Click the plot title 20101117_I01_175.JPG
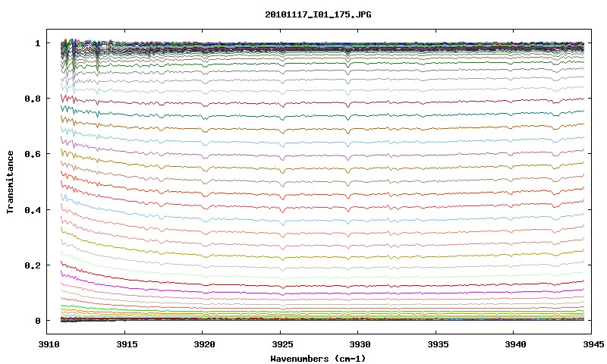Viewport: 607px width, 364px height. pyautogui.click(x=318, y=14)
